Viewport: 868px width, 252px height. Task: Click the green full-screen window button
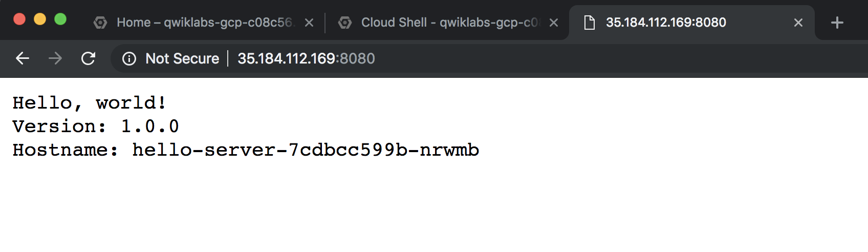pos(60,19)
